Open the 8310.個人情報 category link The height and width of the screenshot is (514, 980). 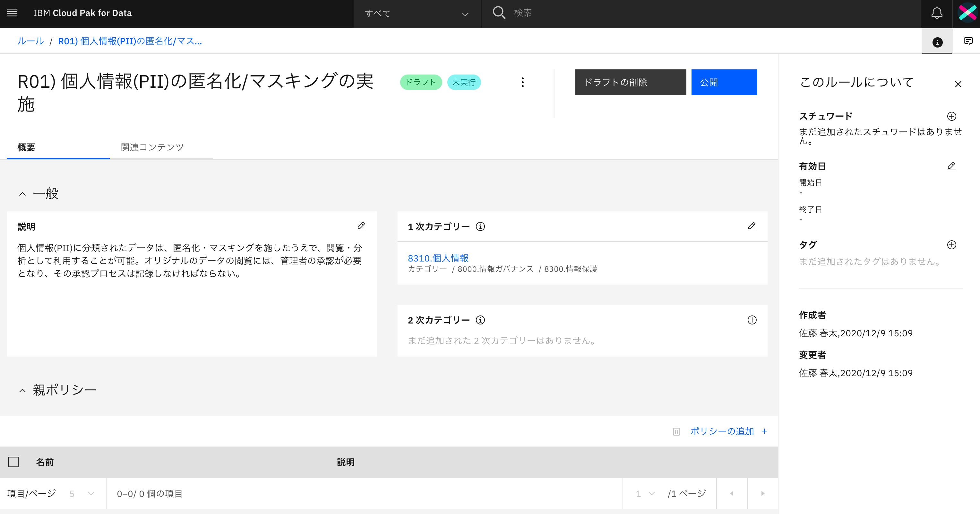(438, 258)
